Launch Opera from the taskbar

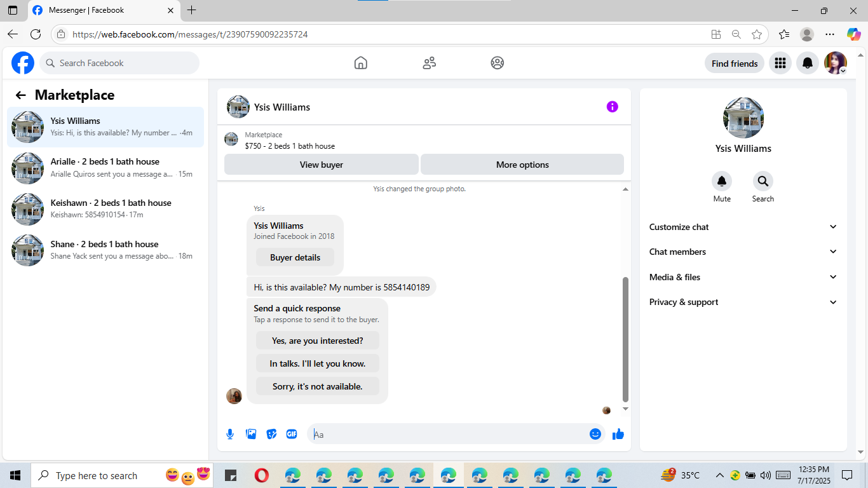tap(261, 475)
